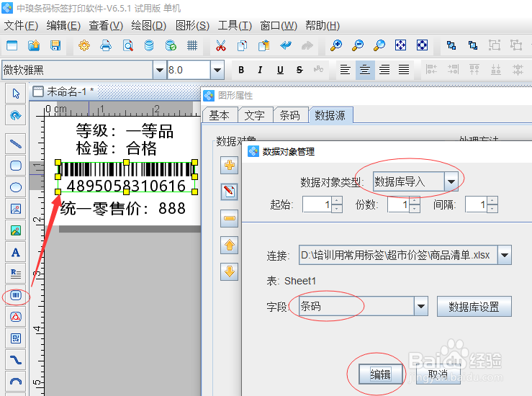Save the label with the floppy disk icon
Screen dimensions: 532x396
point(55,45)
